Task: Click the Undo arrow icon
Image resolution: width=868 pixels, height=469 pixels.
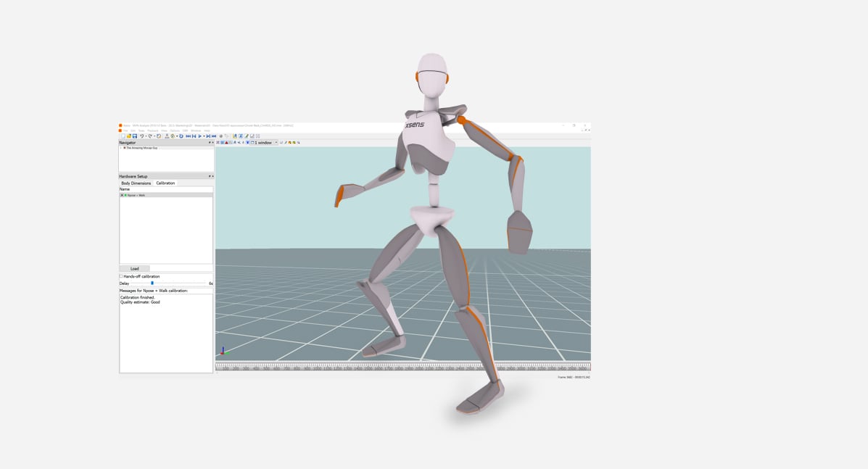Action: coord(142,136)
